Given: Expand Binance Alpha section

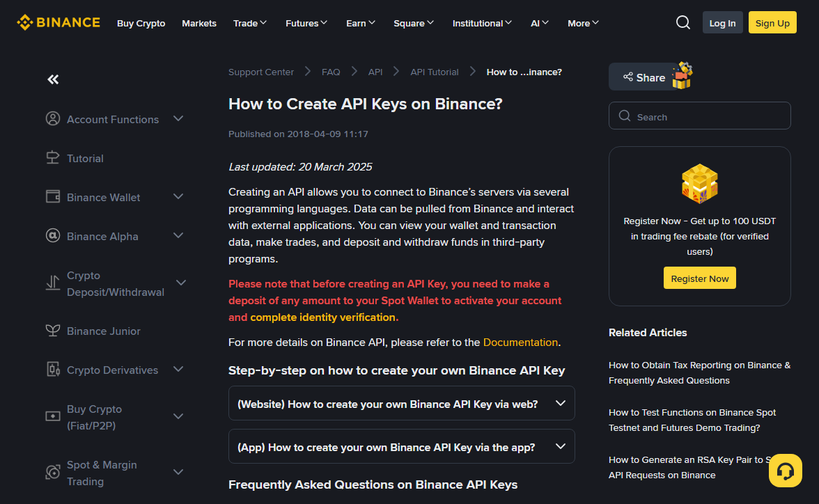Looking at the screenshot, I should pyautogui.click(x=178, y=235).
